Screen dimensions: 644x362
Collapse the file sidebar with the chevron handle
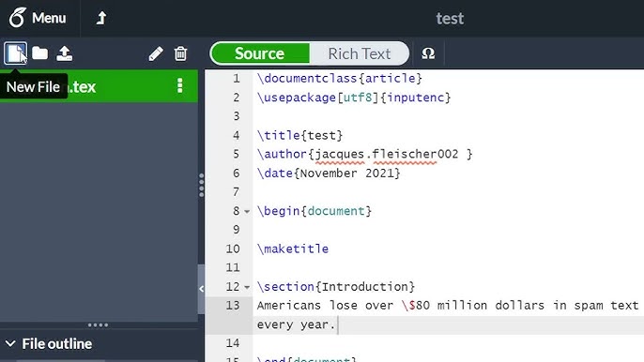click(x=201, y=289)
